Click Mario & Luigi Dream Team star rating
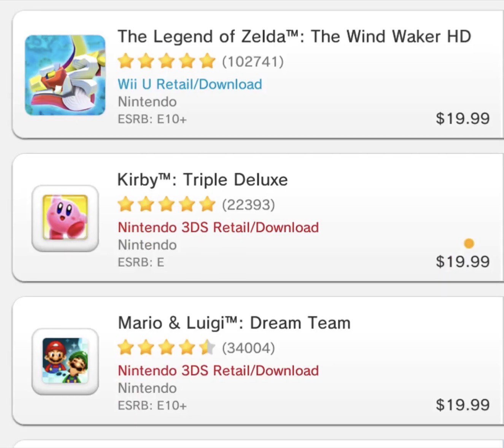The width and height of the screenshot is (504, 448). click(x=166, y=348)
